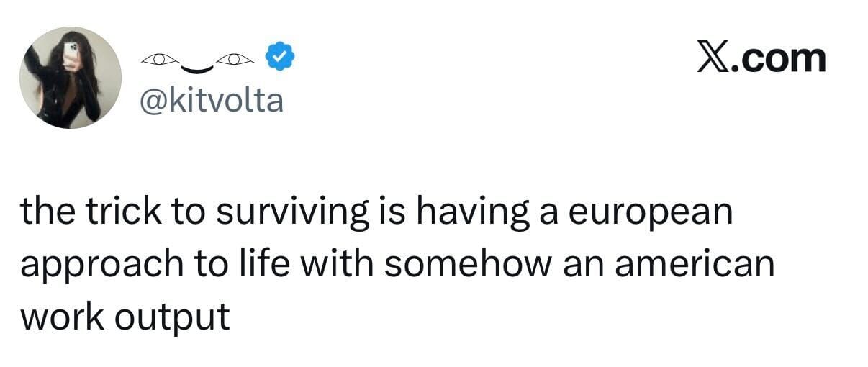Open the @kitvolta profile handle
Screen dimensions: 868x367
click(210, 100)
